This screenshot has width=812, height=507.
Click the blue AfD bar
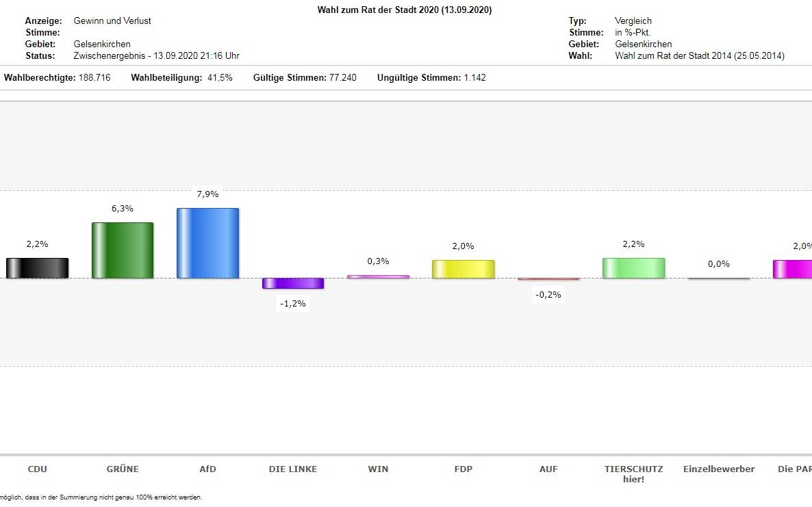(207, 243)
